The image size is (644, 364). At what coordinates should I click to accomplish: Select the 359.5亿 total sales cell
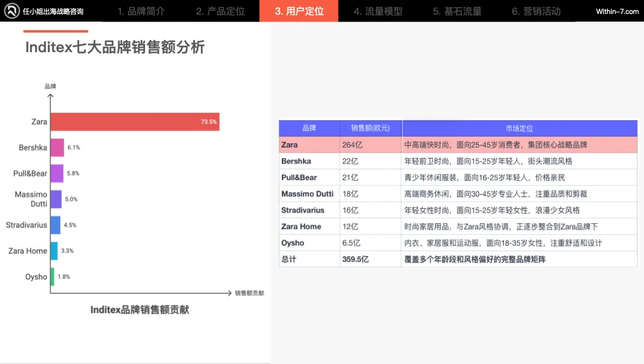pyautogui.click(x=370, y=259)
